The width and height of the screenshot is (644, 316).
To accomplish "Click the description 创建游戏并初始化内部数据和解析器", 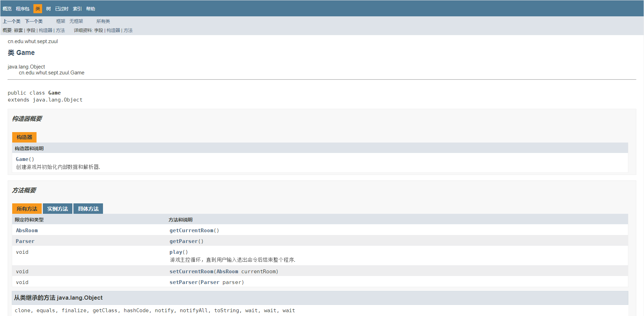I will coord(58,167).
